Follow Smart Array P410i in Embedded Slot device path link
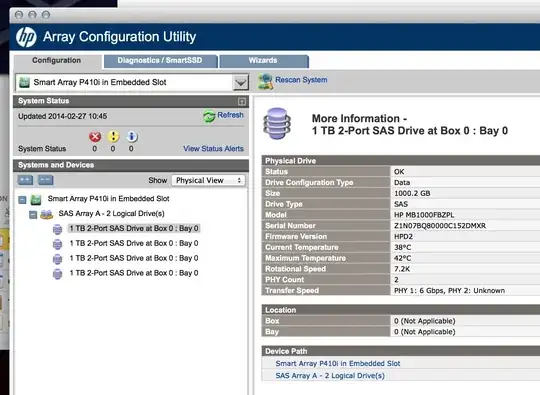Viewport: 540px width, 395px height. (338, 363)
